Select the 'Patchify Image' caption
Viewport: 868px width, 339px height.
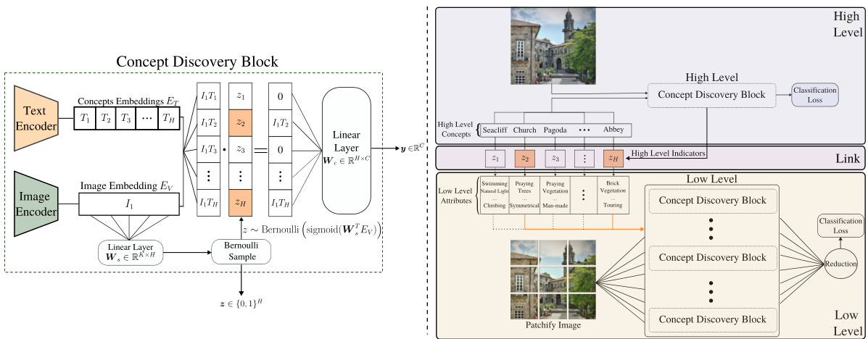click(x=553, y=325)
